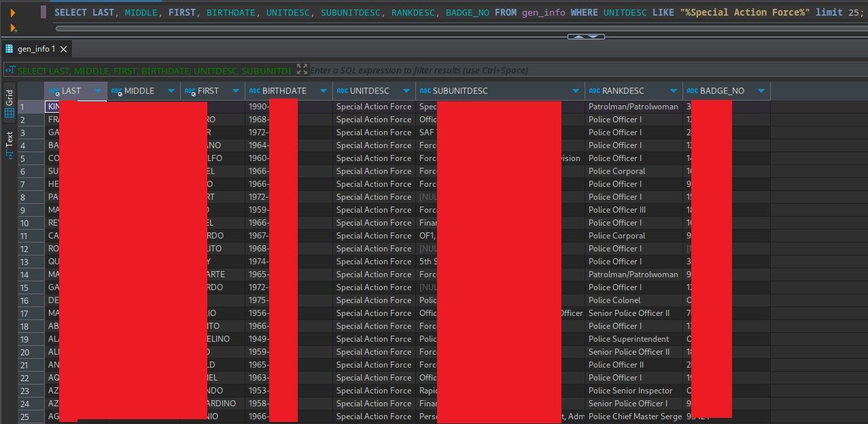This screenshot has height=424, width=868.
Task: Execute SQL in a new tab
Action: (12, 29)
